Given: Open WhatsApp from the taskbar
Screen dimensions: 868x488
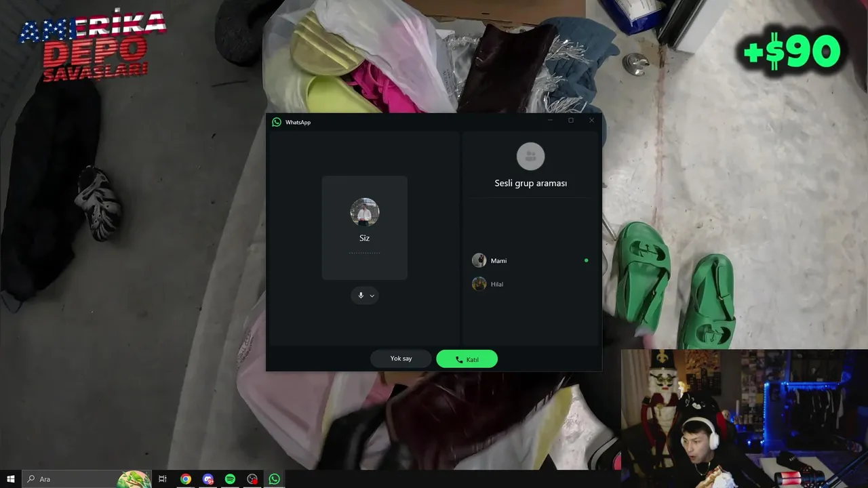Looking at the screenshot, I should (274, 479).
